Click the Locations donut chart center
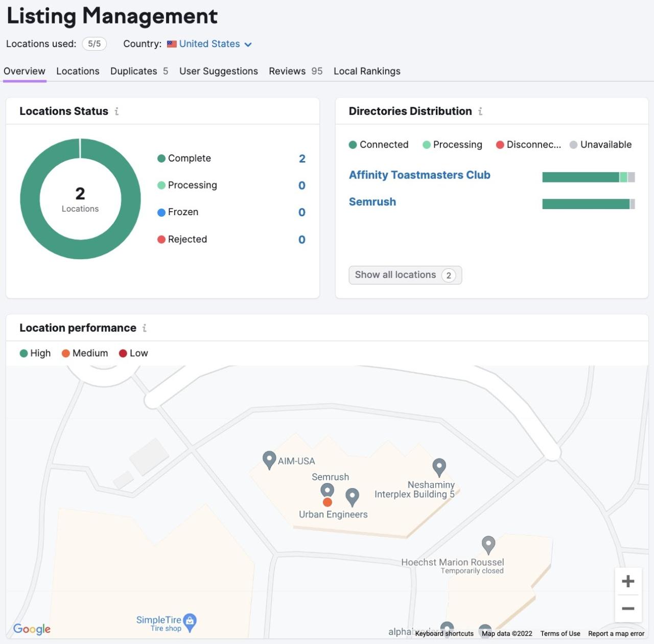This screenshot has height=644, width=654. tap(80, 198)
